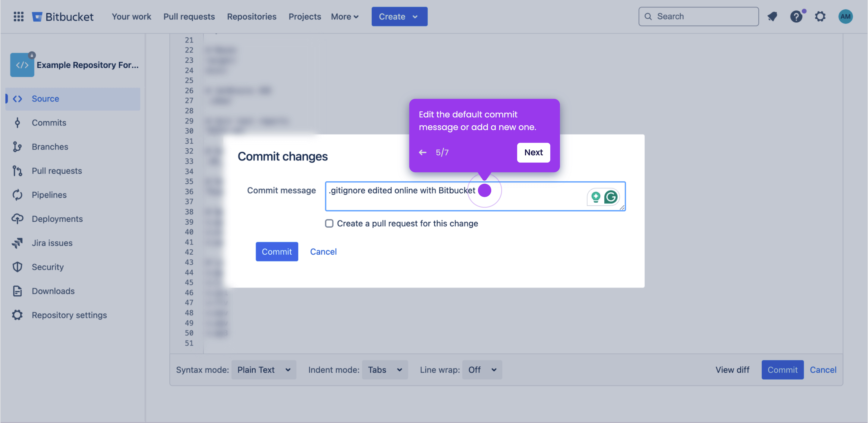Viewport: 868px width, 423px height.
Task: Open the Example Repository For... title link
Action: click(x=88, y=65)
